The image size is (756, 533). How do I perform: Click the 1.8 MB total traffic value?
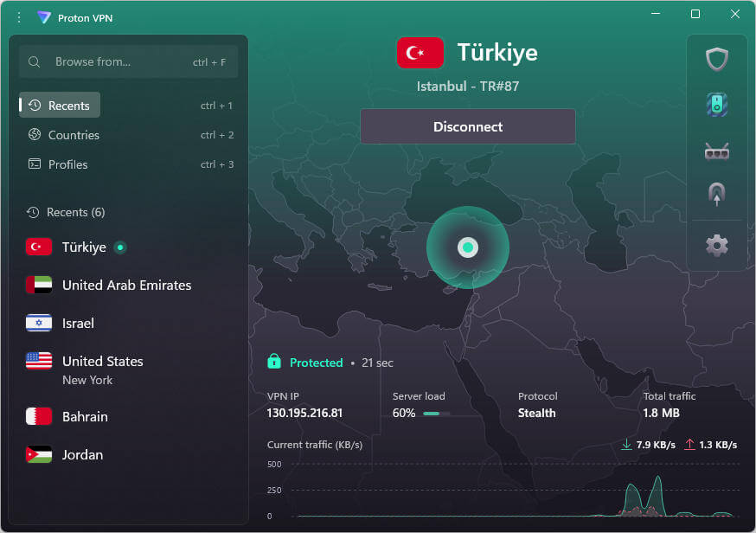[x=661, y=413]
